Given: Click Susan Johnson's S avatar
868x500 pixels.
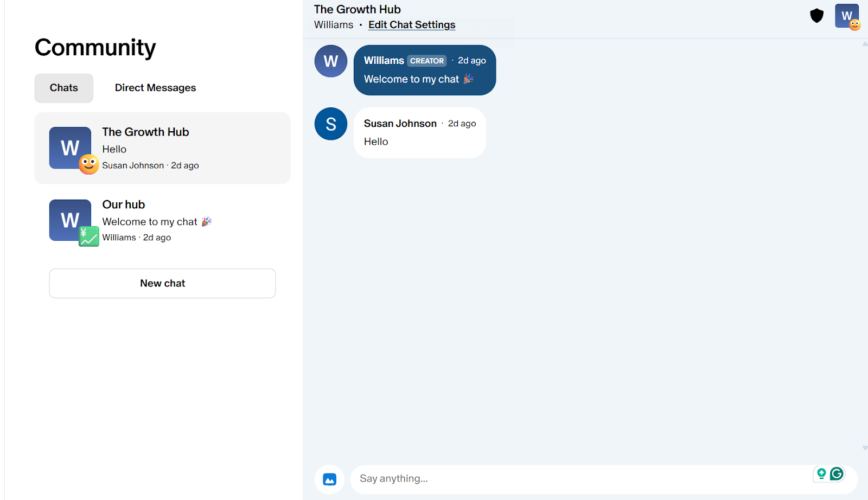Looking at the screenshot, I should [331, 124].
